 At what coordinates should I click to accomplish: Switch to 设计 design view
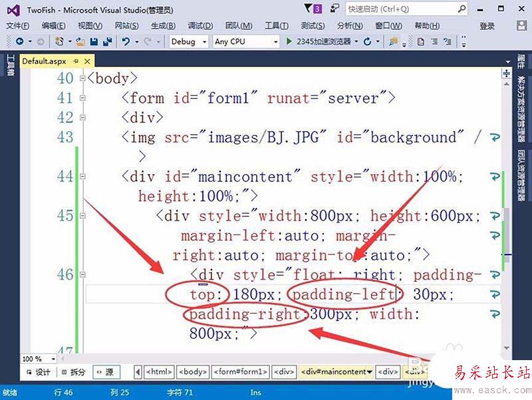pos(39,372)
